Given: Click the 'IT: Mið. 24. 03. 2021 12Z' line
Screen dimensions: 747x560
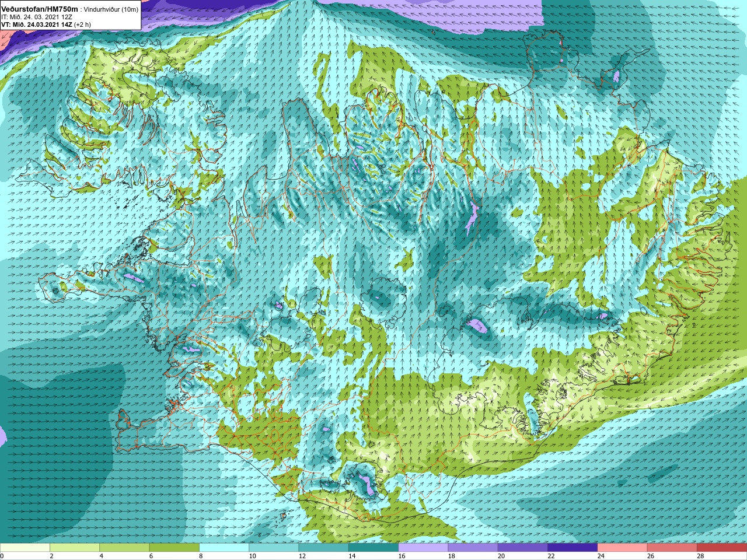Looking at the screenshot, I should tap(37, 17).
